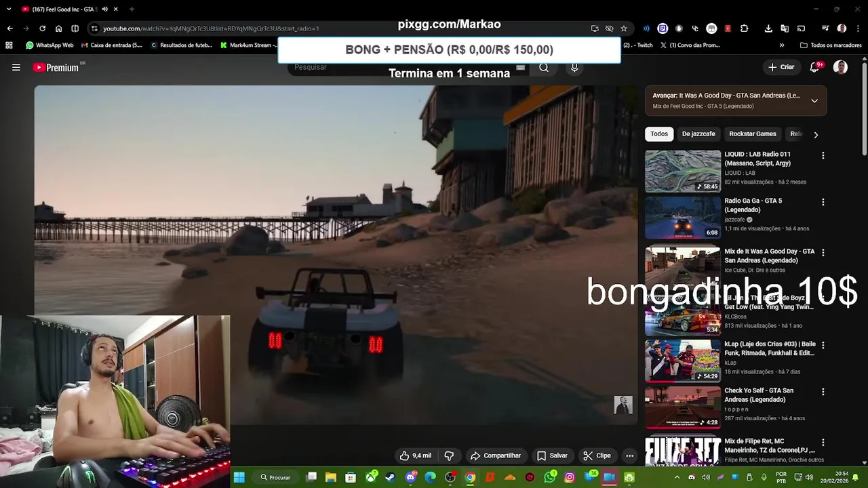Start voice search with microphone icon
The width and height of the screenshot is (868, 488).
click(x=574, y=67)
